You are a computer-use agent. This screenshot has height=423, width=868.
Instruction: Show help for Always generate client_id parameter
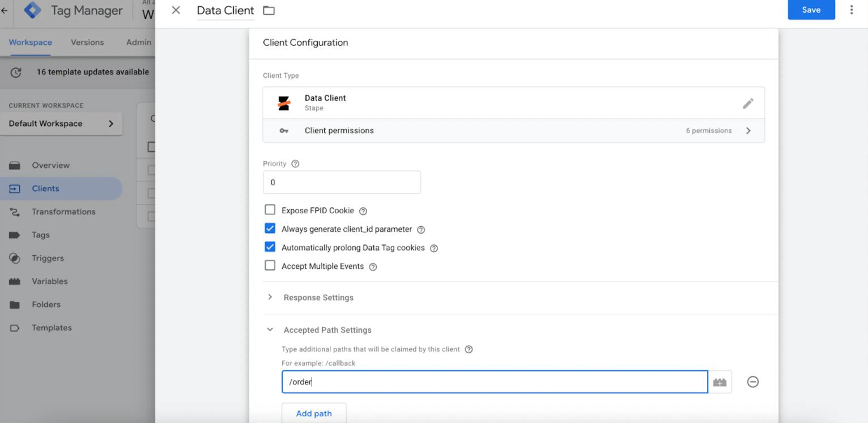(421, 230)
